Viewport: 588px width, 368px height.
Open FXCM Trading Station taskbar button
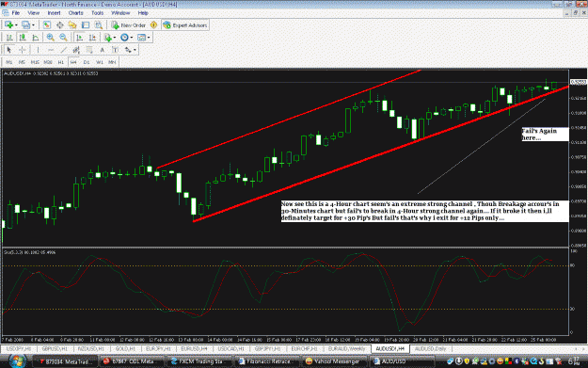200,361
